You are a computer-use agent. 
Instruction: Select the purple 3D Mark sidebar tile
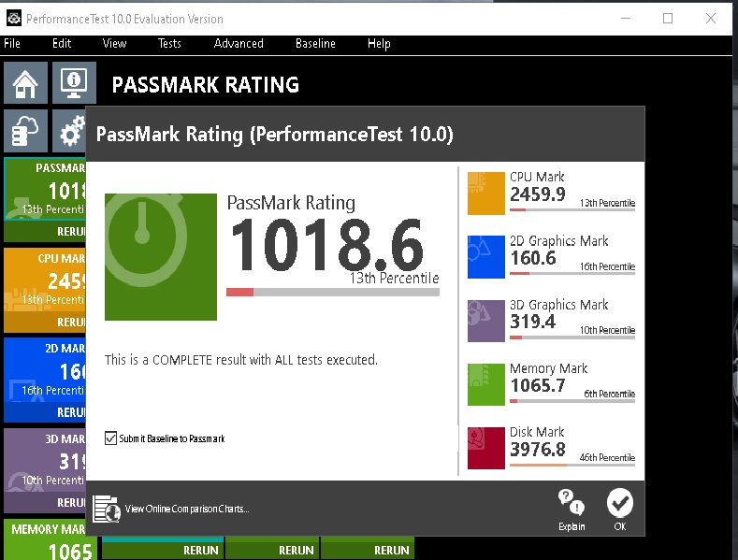(45, 461)
